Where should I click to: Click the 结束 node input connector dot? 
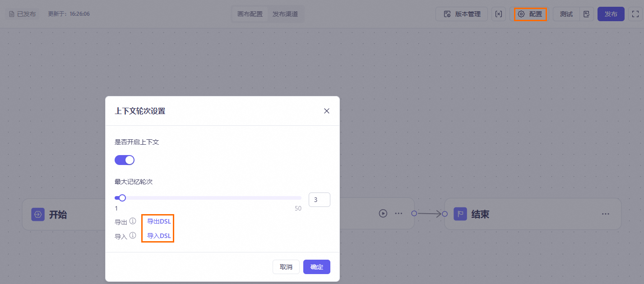pyautogui.click(x=445, y=214)
